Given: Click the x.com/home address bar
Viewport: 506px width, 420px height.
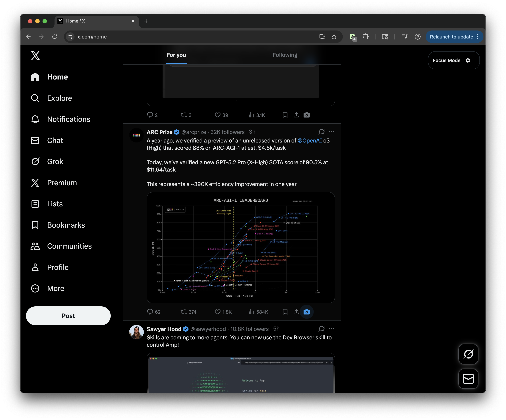Looking at the screenshot, I should 169,37.
